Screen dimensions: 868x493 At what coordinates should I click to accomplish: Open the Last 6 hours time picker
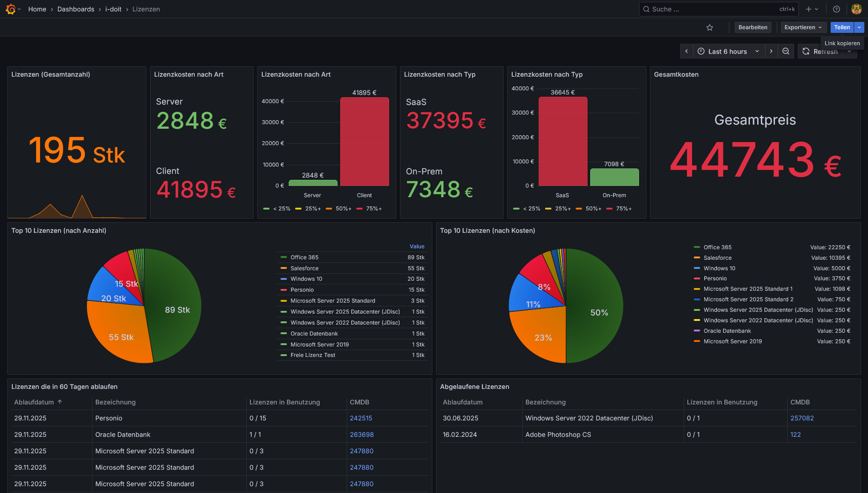point(728,52)
